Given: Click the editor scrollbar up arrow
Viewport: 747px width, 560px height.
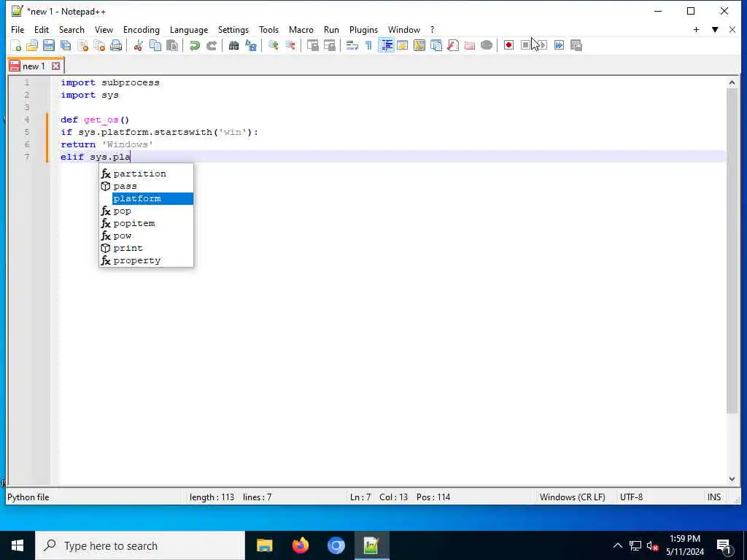Looking at the screenshot, I should (x=732, y=83).
